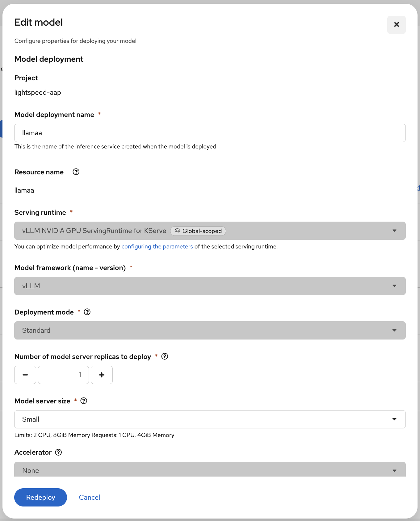The width and height of the screenshot is (420, 521).
Task: Click the Redeploy button
Action: pyautogui.click(x=40, y=497)
